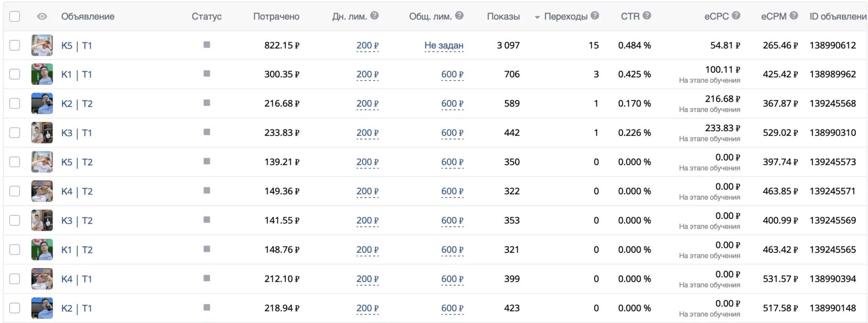Click the sort arrow beside Переходы
The height and width of the screenshot is (323, 868).
(537, 17)
